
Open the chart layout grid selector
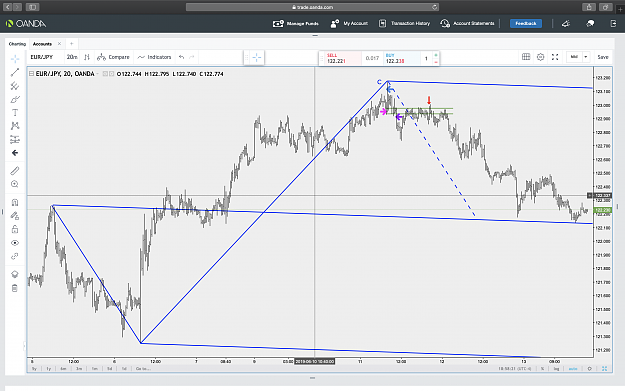[x=526, y=57]
